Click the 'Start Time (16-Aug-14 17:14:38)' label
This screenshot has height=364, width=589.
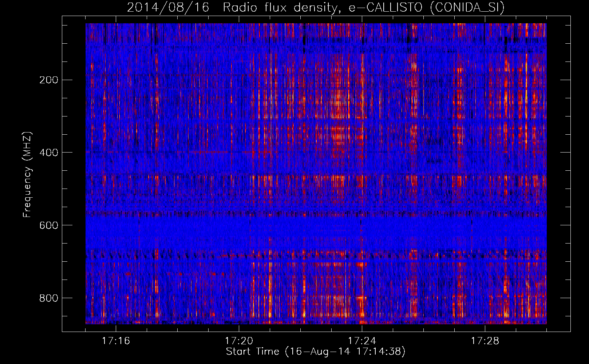316,352
